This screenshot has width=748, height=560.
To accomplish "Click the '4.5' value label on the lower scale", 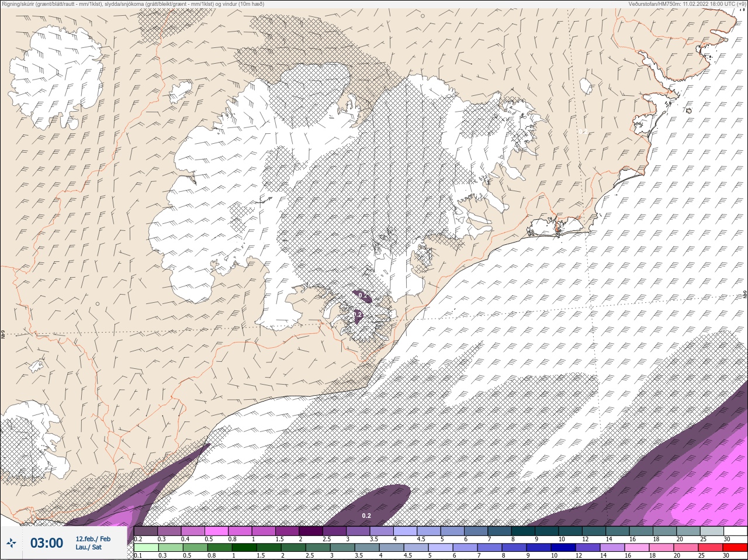I will [x=408, y=555].
